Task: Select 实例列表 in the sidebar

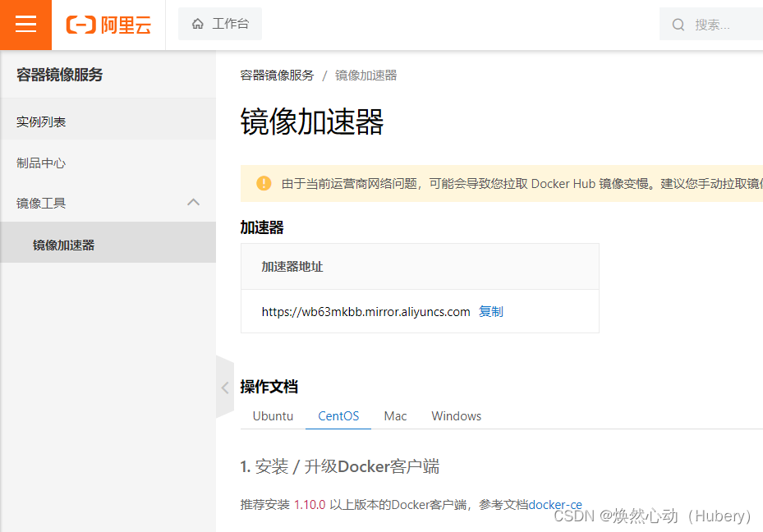Action: point(108,122)
